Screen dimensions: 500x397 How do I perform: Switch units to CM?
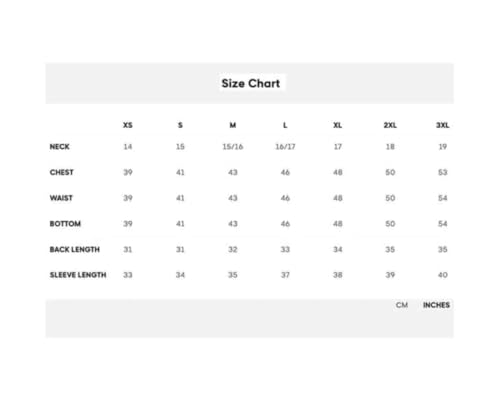tap(402, 305)
